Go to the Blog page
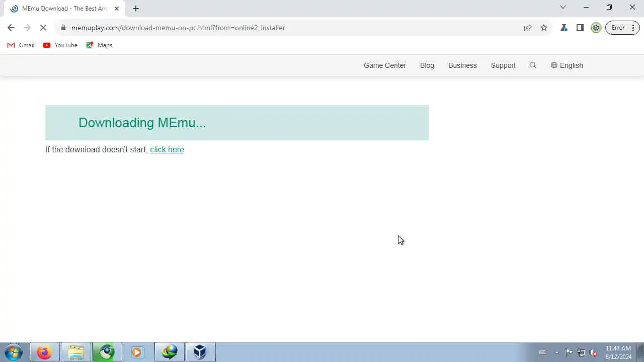This screenshot has height=362, width=644. (427, 65)
